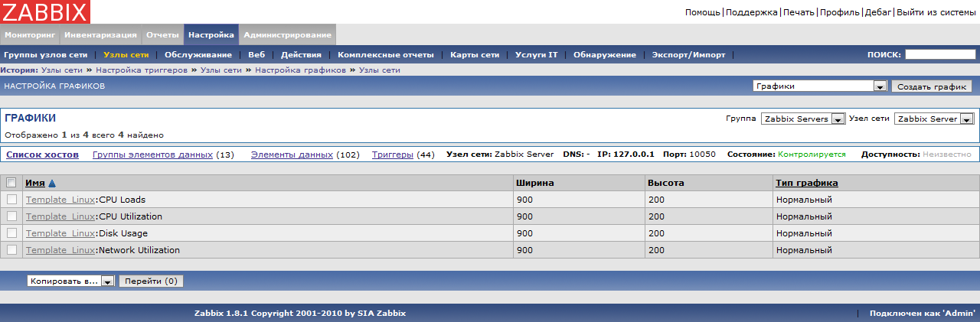The image size is (980, 322).
Task: Open the Узел сети Zabbix Server dropdown
Action: [x=934, y=119]
